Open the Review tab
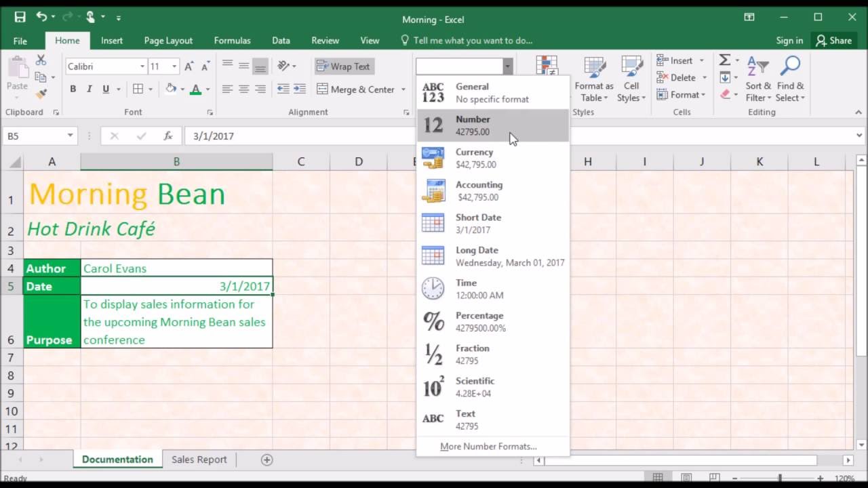868x488 pixels. (x=325, y=41)
